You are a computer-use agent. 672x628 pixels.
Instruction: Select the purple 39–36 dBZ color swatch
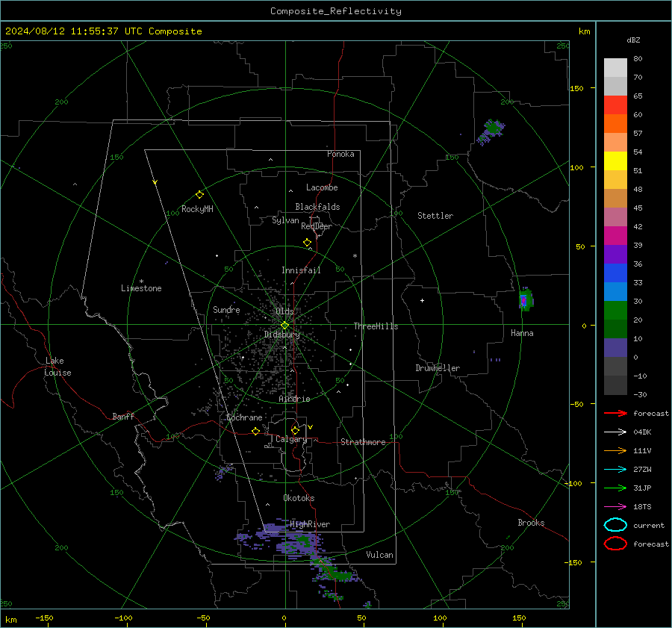[615, 255]
